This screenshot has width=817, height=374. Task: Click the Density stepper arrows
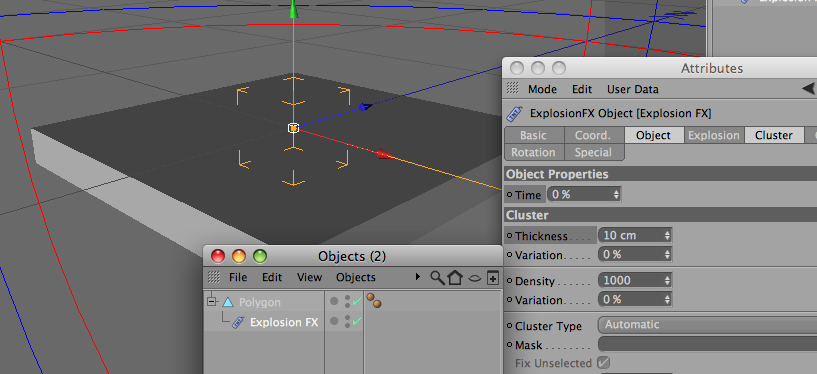667,280
